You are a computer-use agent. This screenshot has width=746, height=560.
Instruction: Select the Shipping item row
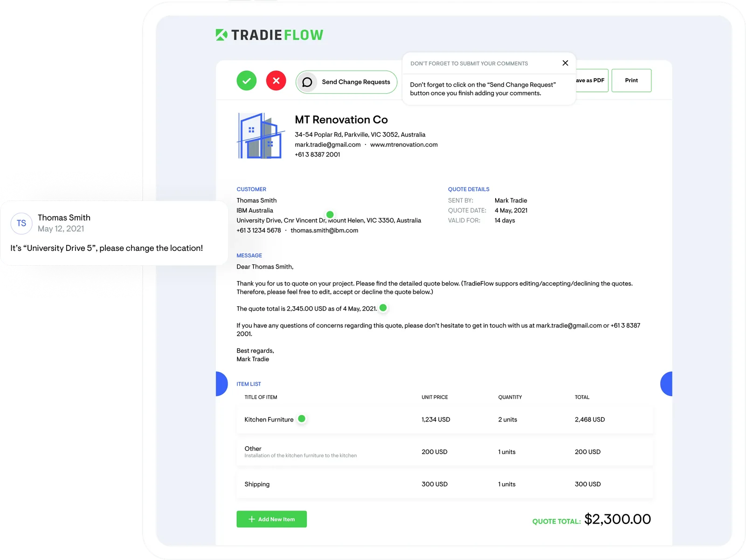coord(445,484)
